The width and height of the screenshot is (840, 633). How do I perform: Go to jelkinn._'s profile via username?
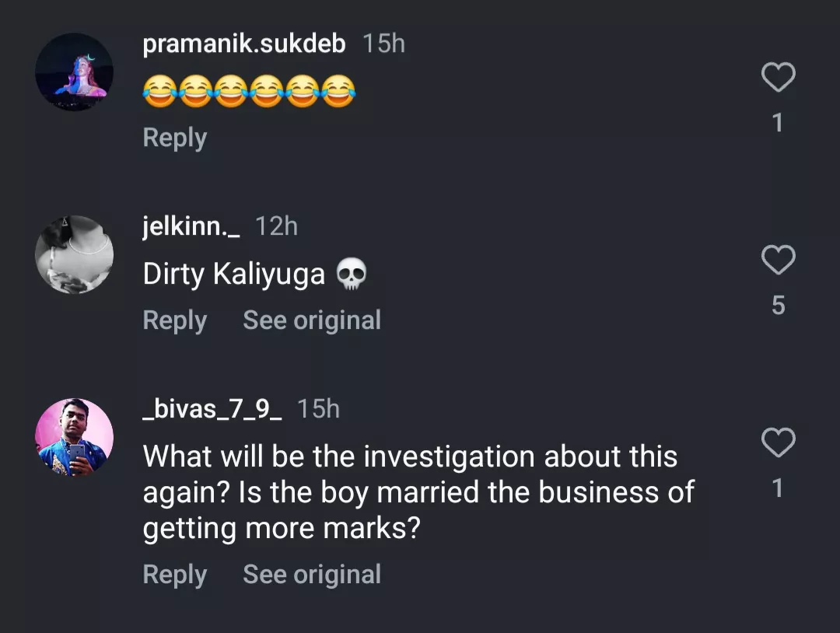tap(191, 226)
